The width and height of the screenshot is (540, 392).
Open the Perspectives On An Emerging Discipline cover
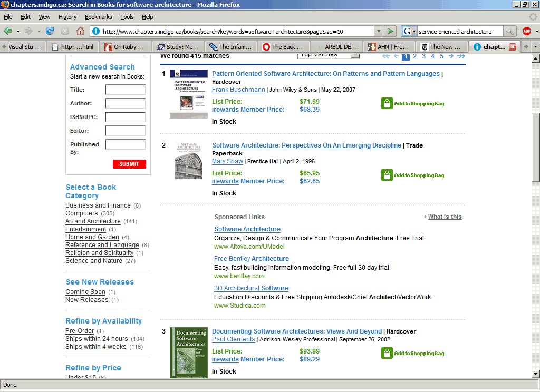click(x=189, y=161)
